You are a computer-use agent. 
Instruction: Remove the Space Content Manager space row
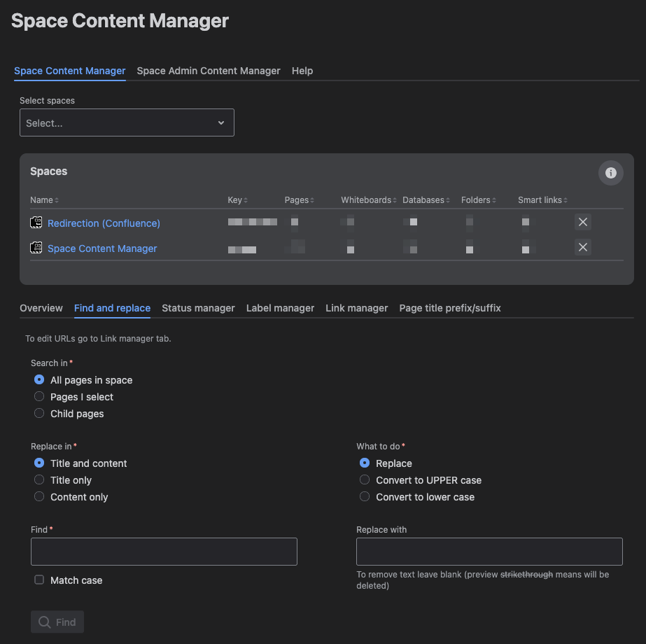pos(582,247)
